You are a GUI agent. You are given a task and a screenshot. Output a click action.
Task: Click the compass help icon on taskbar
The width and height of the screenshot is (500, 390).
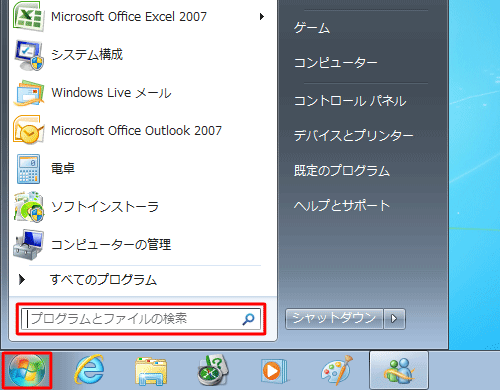pyautogui.click(x=213, y=370)
